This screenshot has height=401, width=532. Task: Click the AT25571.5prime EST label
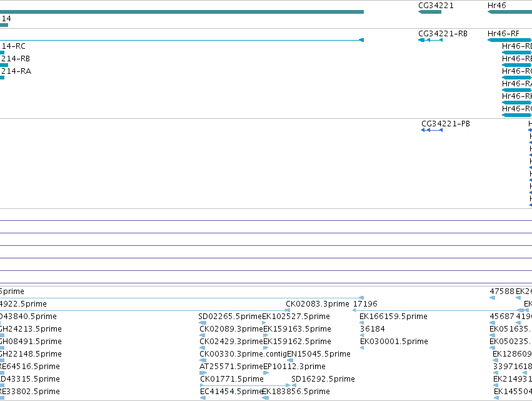point(231,367)
